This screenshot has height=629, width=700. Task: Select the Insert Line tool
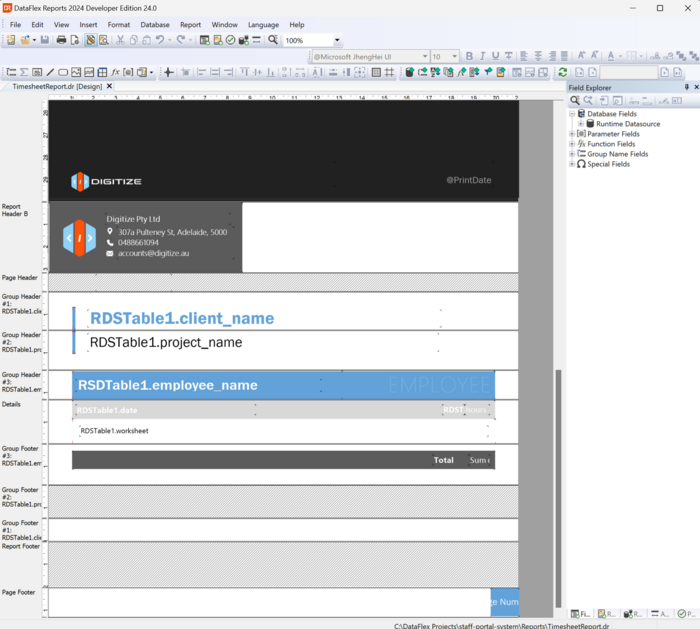[50, 72]
